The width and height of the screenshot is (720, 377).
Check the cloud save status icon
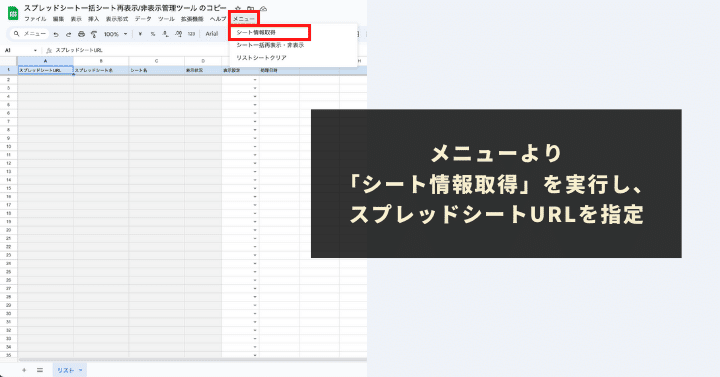(x=264, y=9)
